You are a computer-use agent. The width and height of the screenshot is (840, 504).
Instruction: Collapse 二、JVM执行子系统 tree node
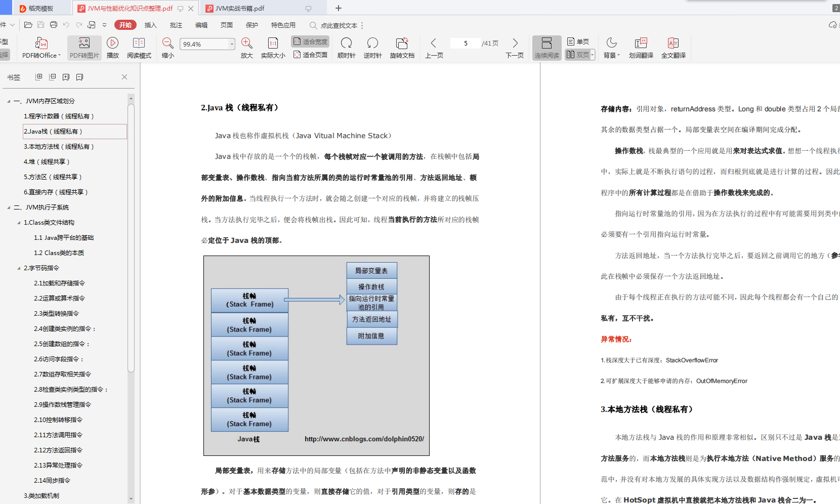coord(9,207)
